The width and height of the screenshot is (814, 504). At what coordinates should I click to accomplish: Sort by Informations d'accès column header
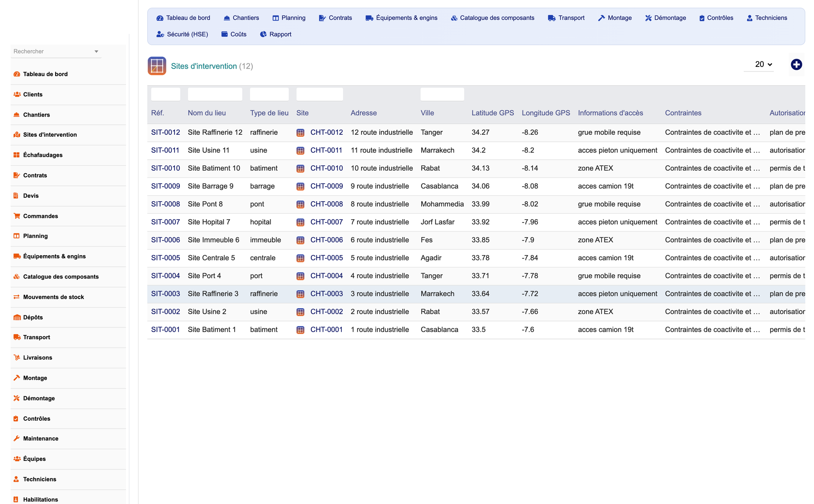pos(610,113)
